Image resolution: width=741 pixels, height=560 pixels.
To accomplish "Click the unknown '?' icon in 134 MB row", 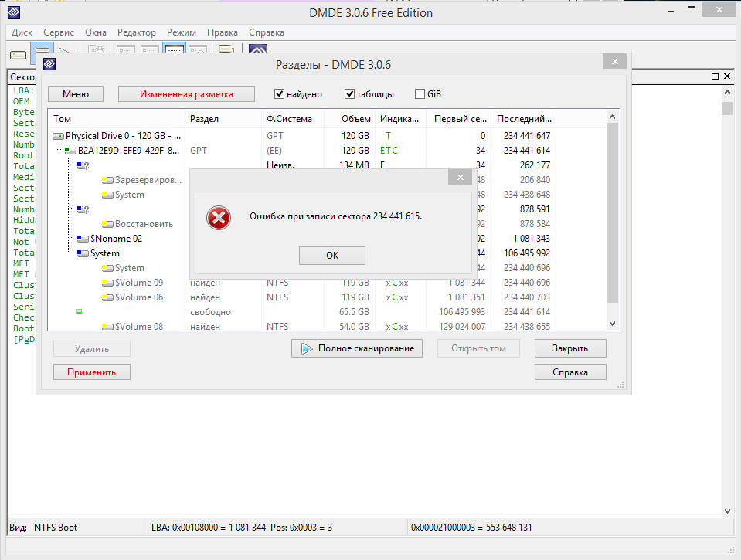I will tap(83, 165).
